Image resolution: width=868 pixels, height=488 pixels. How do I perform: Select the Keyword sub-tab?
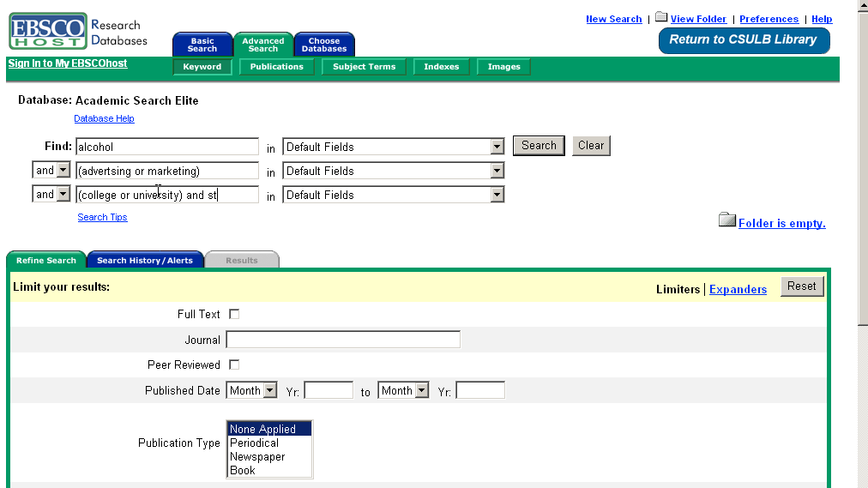[x=202, y=66]
